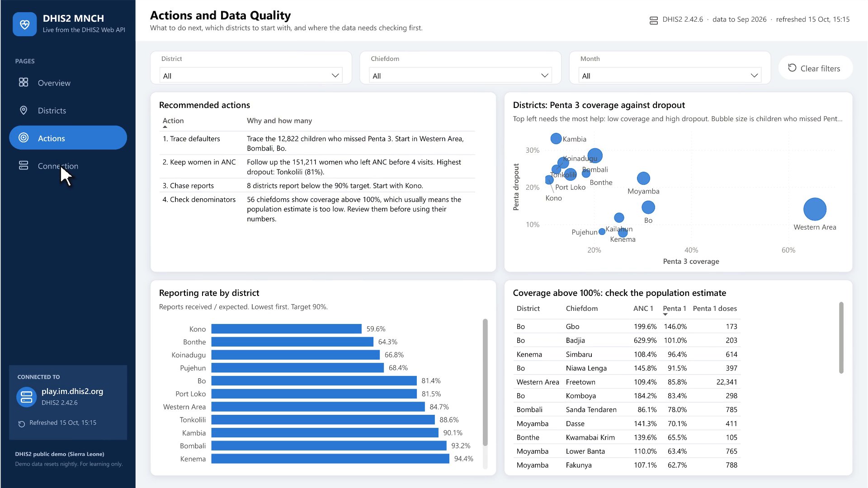Open the Connection page
The image size is (868, 488).
click(68, 165)
